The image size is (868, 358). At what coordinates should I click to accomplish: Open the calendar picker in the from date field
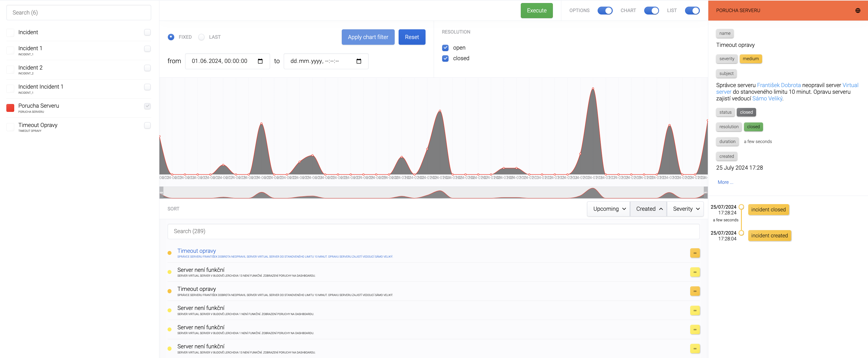[260, 61]
